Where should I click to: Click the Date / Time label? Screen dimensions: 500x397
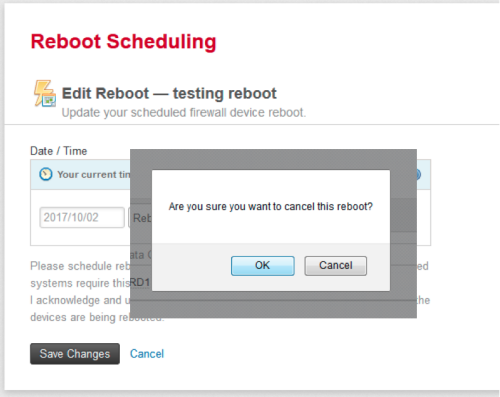tap(59, 151)
